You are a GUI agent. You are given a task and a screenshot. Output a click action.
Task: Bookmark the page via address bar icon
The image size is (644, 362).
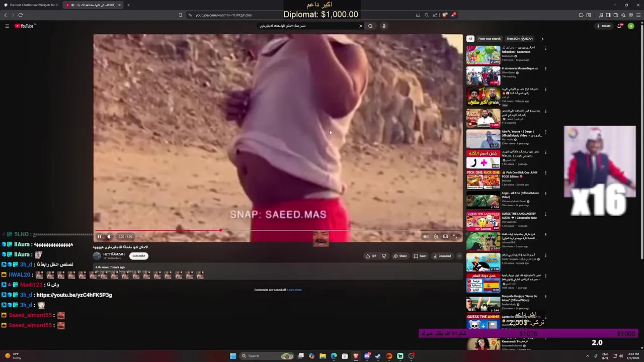pos(180,15)
